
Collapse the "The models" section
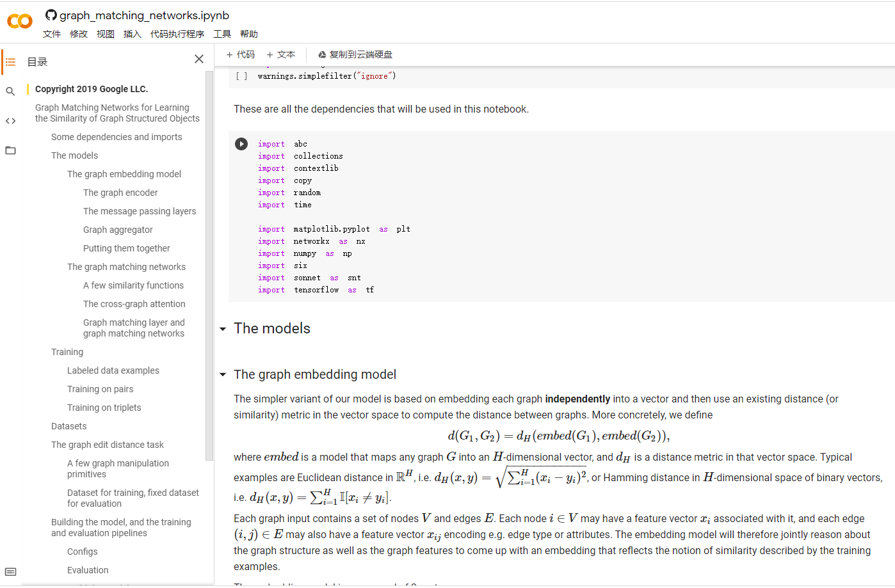(x=222, y=329)
